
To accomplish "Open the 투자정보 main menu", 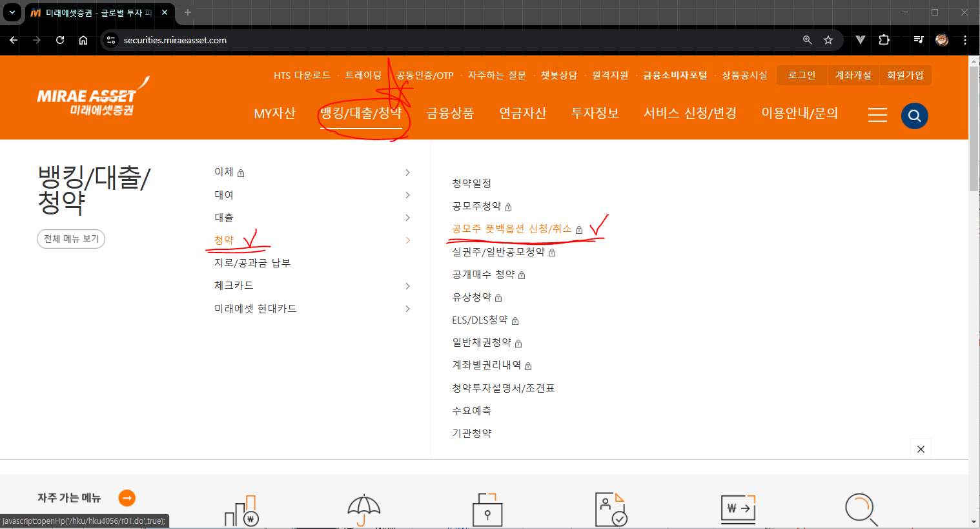I will pyautogui.click(x=595, y=114).
